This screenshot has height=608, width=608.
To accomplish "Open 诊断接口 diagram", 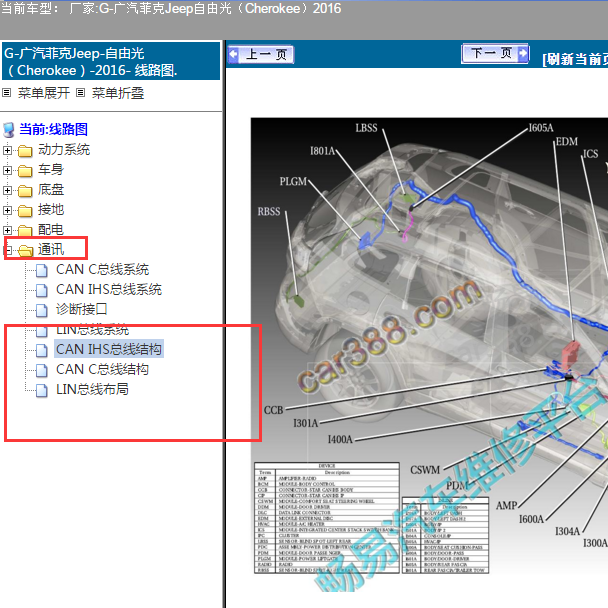I will point(81,309).
